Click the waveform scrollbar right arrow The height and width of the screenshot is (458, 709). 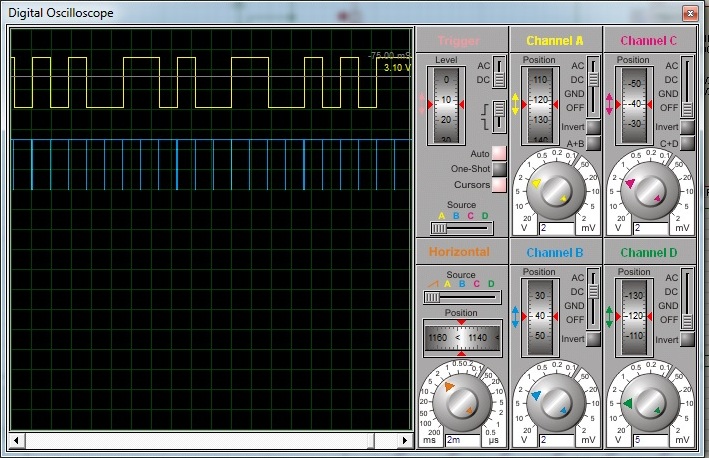click(x=405, y=440)
